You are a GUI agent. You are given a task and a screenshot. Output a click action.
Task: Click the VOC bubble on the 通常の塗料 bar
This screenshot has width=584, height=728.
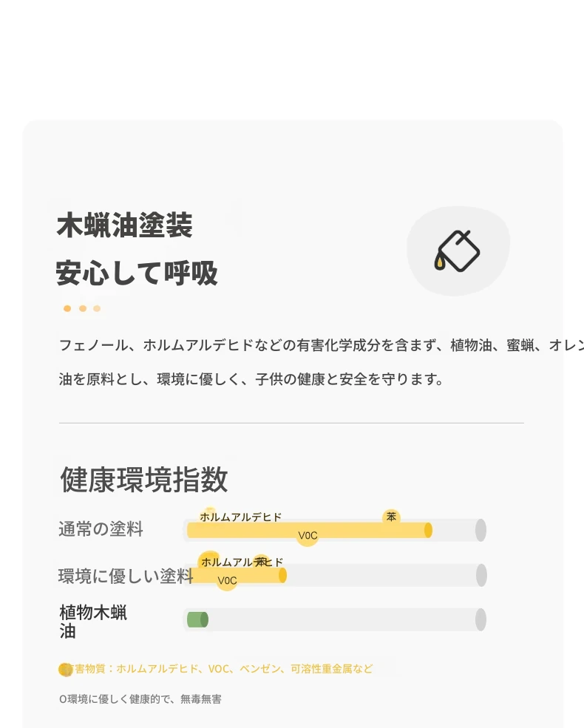pos(308,536)
